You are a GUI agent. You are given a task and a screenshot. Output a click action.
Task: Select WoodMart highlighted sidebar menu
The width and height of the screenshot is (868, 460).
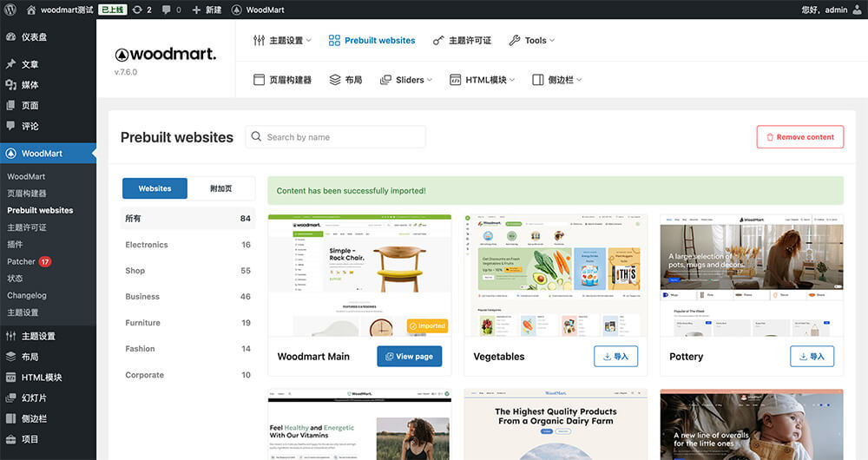click(x=48, y=154)
